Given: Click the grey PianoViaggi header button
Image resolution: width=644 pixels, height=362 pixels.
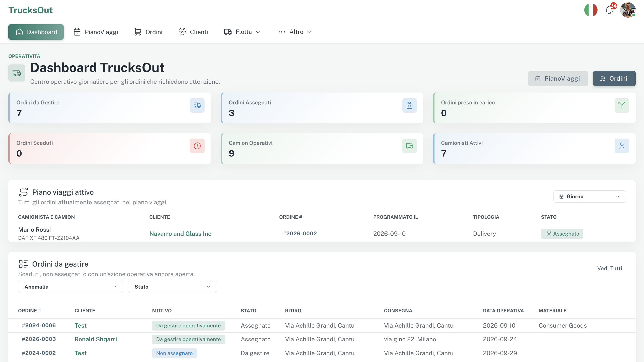Looking at the screenshot, I should (x=558, y=79).
